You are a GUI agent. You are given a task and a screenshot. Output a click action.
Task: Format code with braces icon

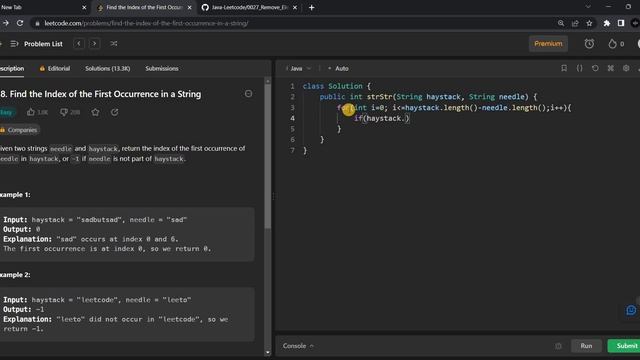point(580,68)
